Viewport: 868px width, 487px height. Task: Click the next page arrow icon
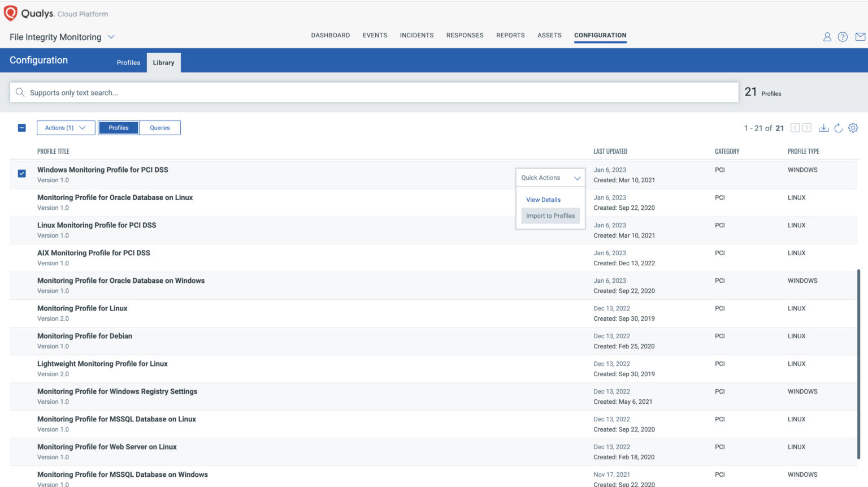pyautogui.click(x=808, y=128)
